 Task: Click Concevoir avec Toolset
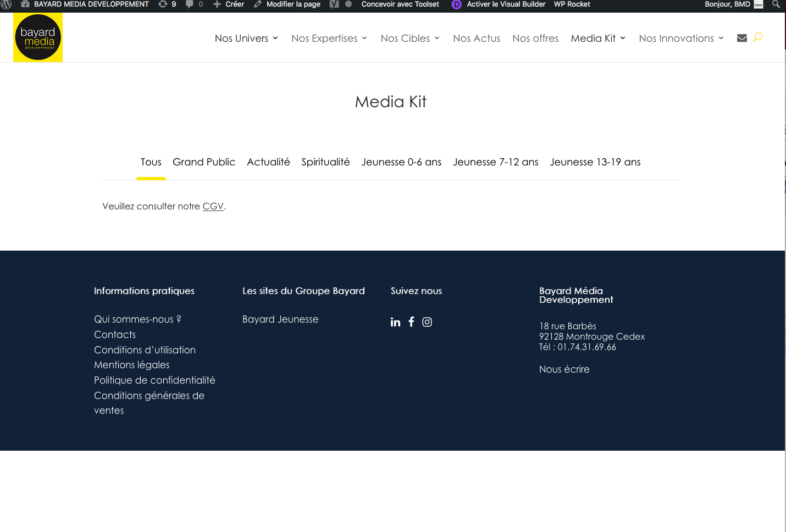tap(400, 4)
